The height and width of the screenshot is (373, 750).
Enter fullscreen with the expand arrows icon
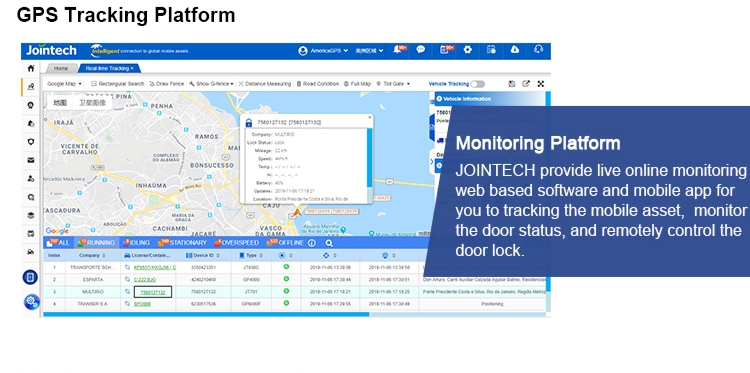[540, 84]
